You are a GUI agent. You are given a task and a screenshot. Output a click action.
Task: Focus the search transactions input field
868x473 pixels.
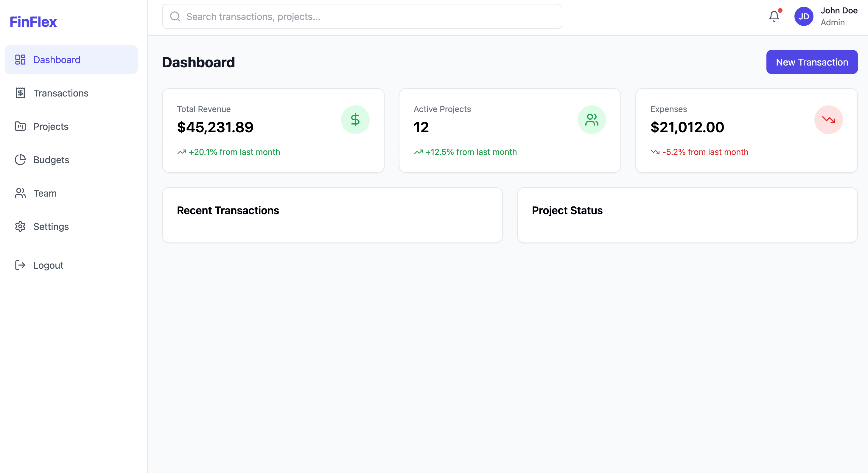pyautogui.click(x=362, y=16)
